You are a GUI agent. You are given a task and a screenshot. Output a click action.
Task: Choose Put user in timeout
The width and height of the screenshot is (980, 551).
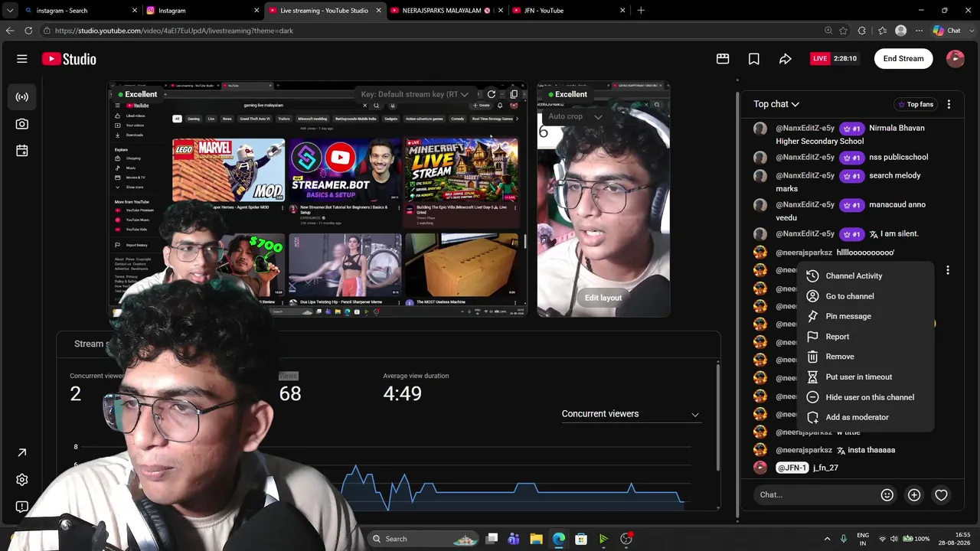(x=866, y=377)
